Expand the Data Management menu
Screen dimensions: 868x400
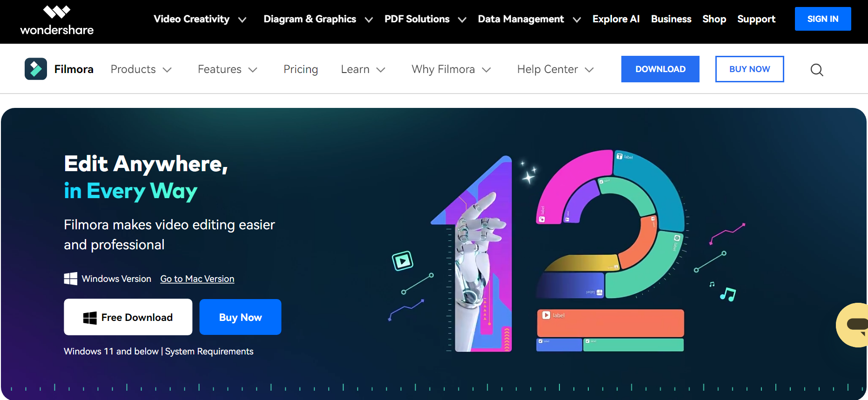pyautogui.click(x=530, y=19)
